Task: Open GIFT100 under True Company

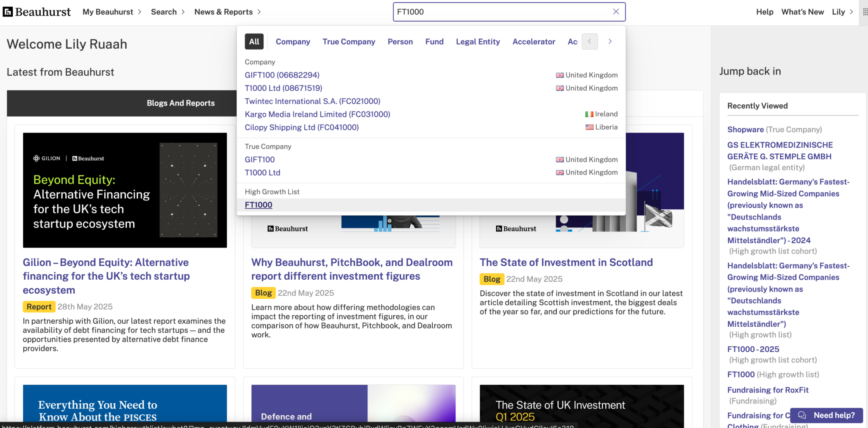Action: (x=260, y=160)
